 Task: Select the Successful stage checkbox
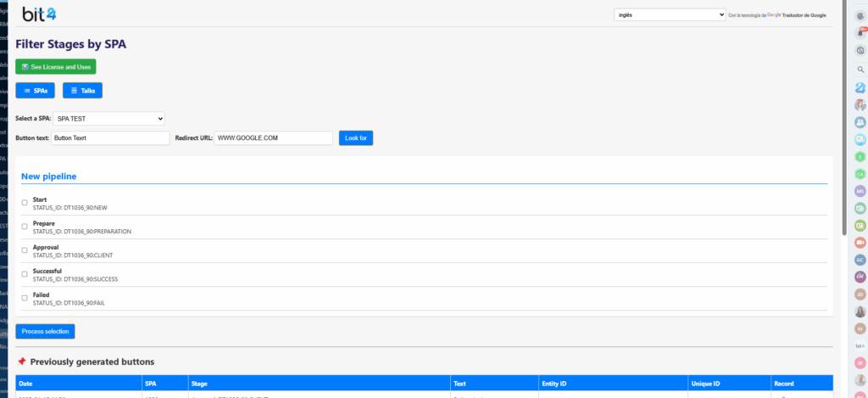(x=25, y=274)
